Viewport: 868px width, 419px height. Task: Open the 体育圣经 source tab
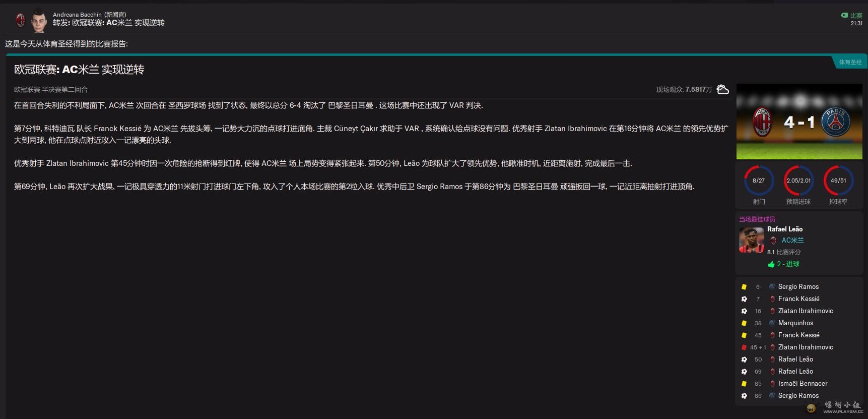[x=850, y=62]
